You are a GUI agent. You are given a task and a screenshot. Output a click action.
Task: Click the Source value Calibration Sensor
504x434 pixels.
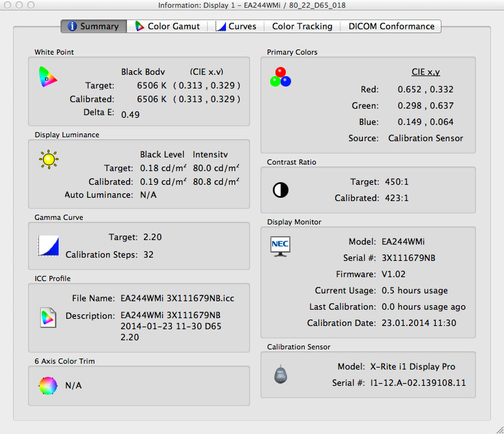coord(426,138)
